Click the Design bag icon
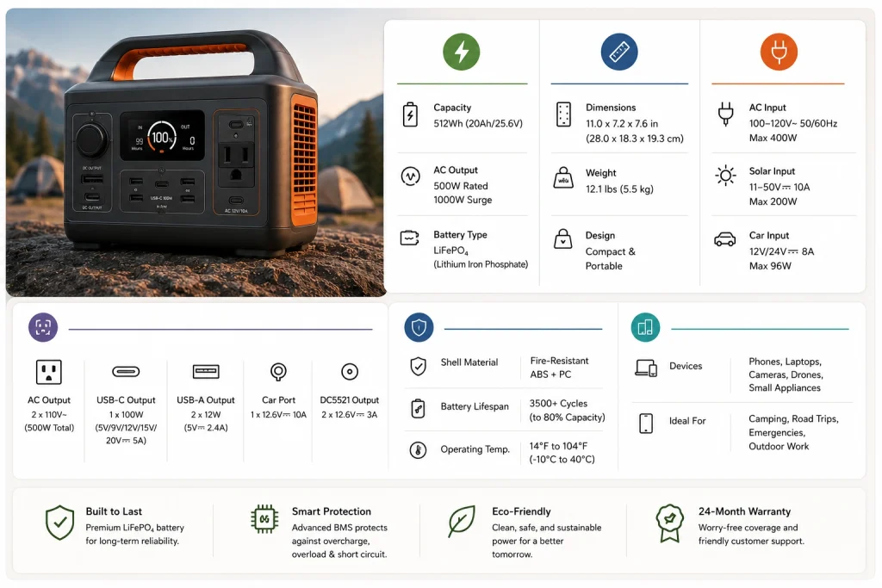This screenshot has width=882, height=588. coord(563,239)
